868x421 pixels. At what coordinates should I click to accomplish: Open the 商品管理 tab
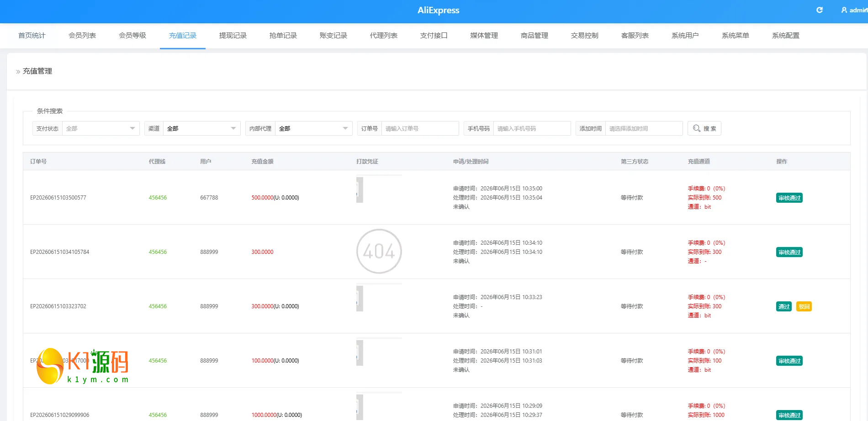(535, 36)
